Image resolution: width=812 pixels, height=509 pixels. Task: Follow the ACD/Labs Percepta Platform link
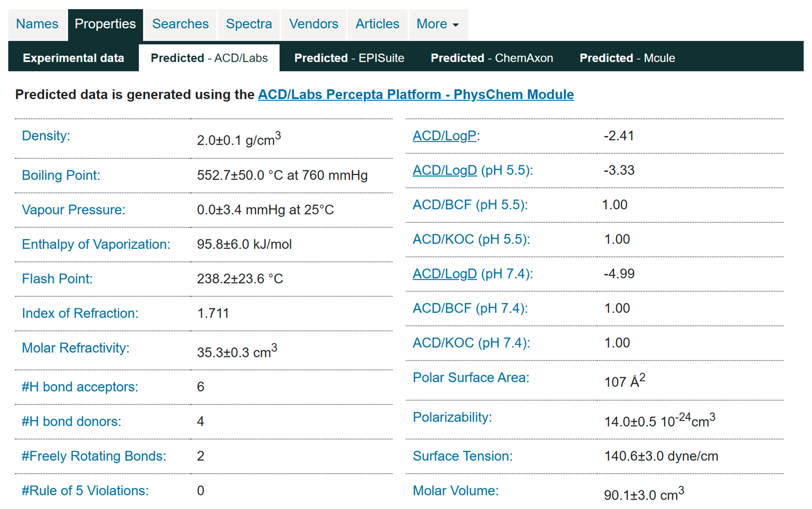416,95
